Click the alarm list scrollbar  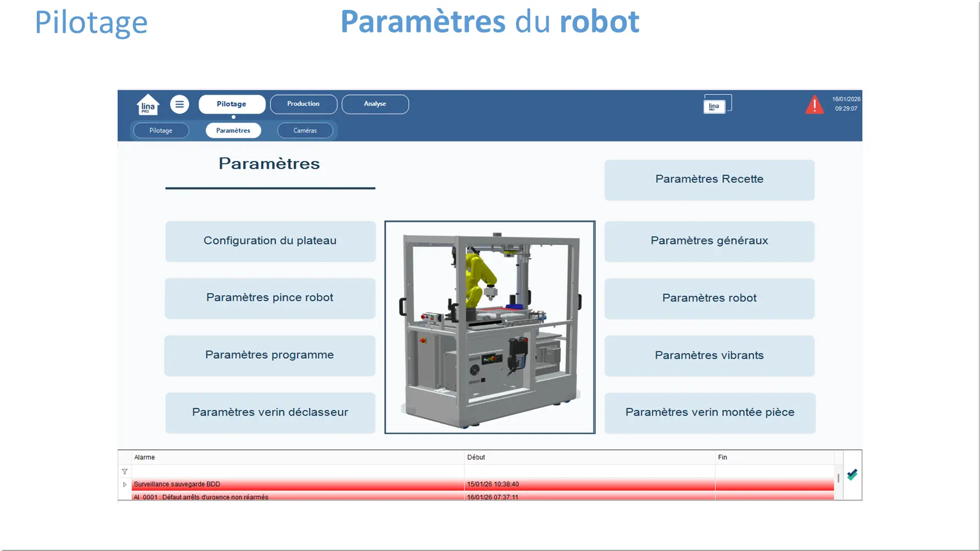[838, 478]
